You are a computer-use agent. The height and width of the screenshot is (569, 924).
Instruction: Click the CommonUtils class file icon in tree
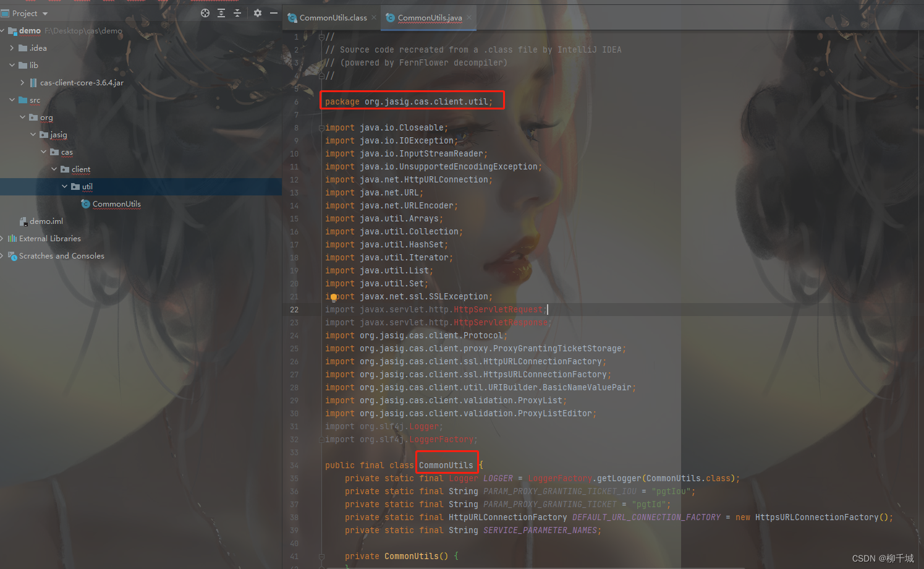(86, 204)
